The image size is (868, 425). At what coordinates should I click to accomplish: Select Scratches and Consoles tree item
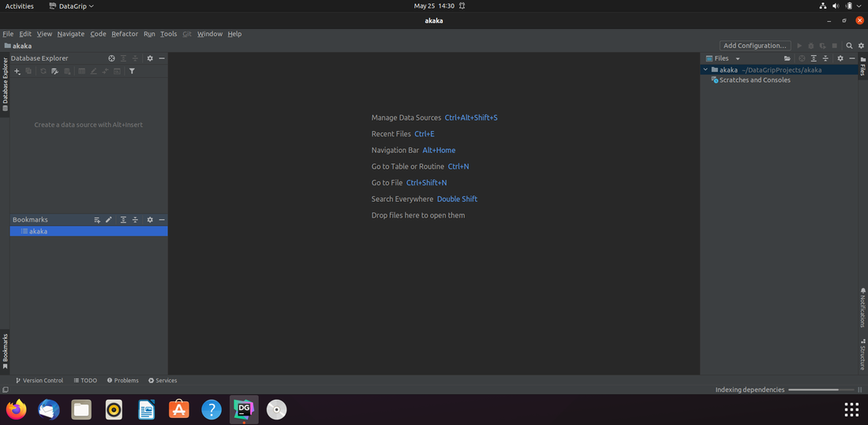[x=754, y=80]
